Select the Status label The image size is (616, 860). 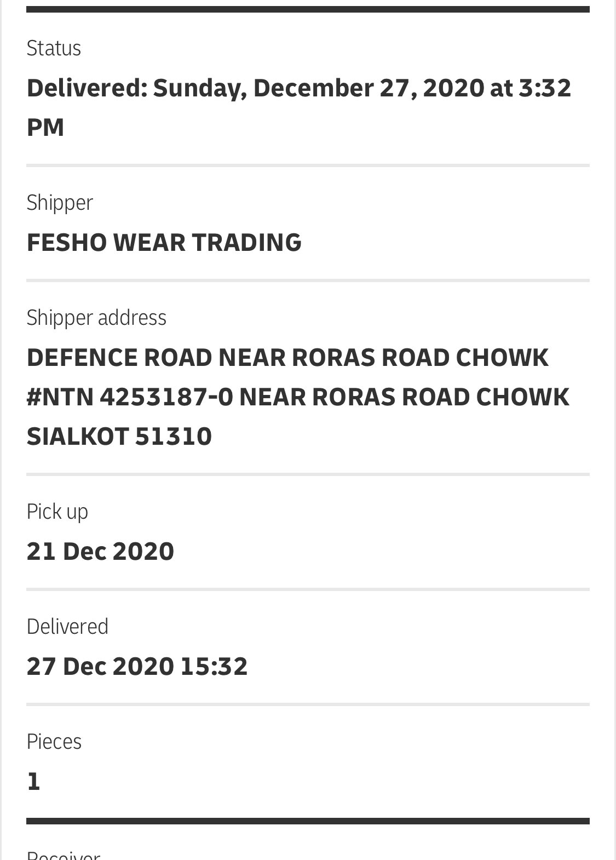(x=54, y=48)
